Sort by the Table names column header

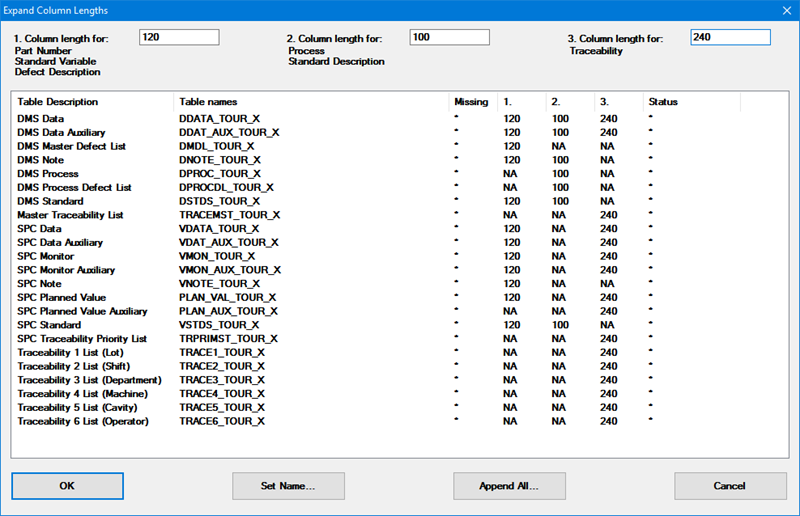[x=208, y=102]
